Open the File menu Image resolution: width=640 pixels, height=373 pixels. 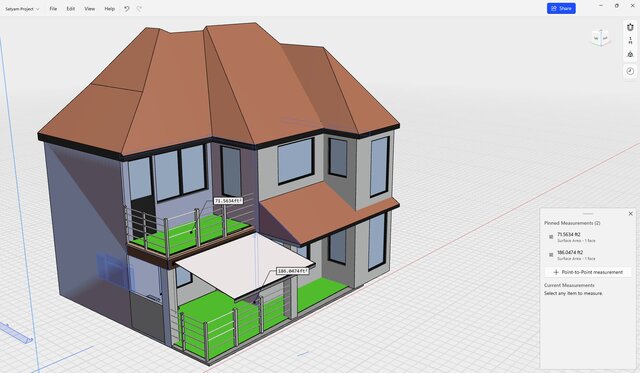(x=53, y=9)
